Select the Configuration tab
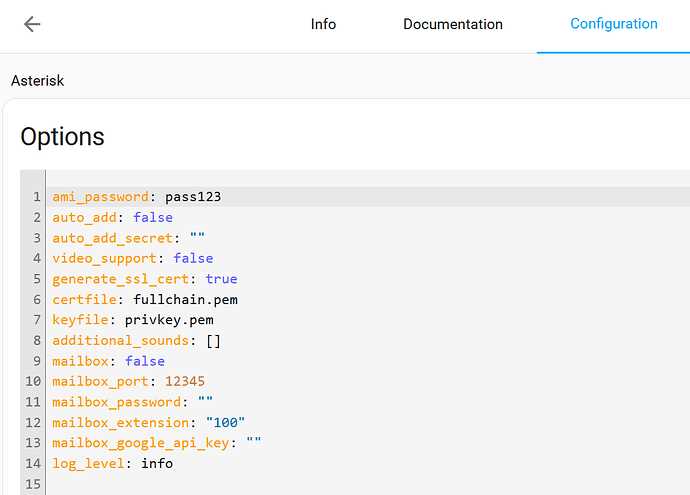 point(613,24)
